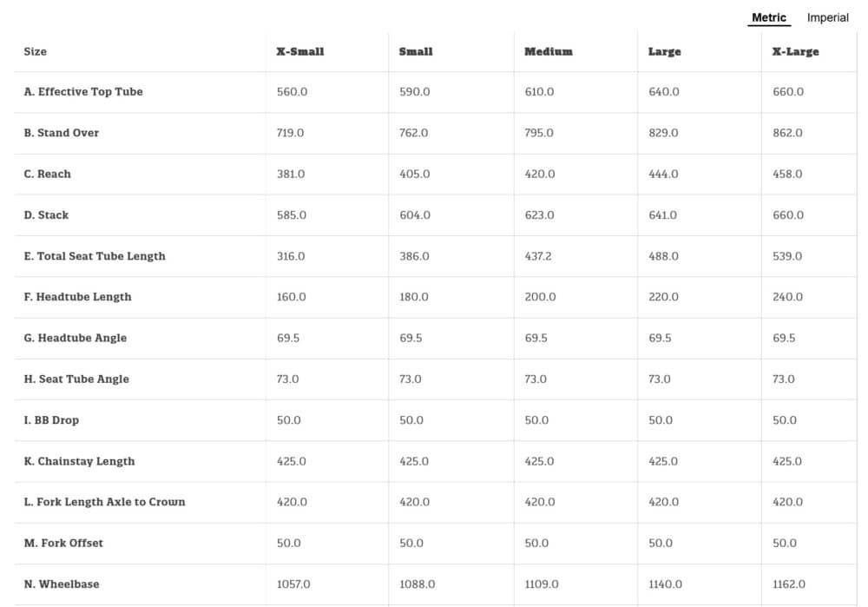Image resolution: width=868 pixels, height=607 pixels.
Task: Click the F. Headtube Length label
Action: 78,296
